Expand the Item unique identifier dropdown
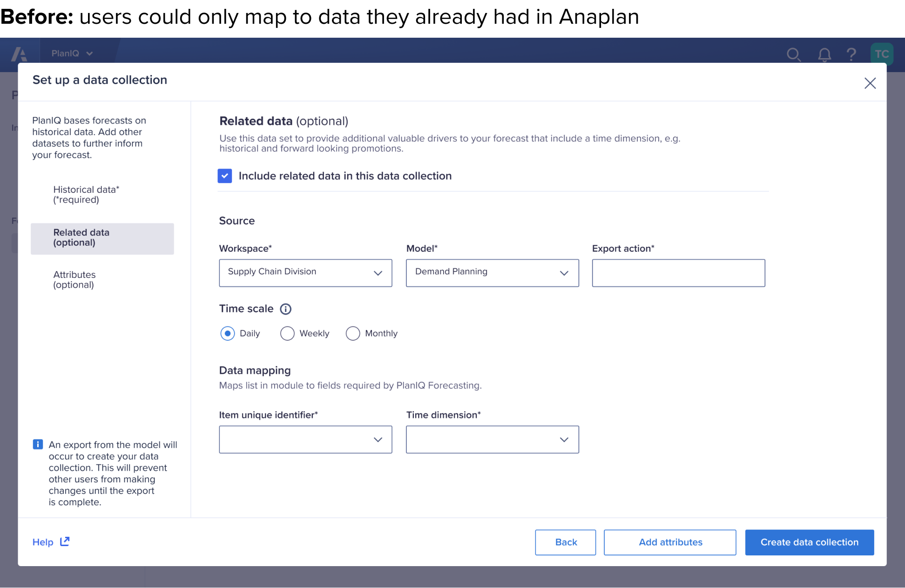Screen dimensions: 905x588 (305, 439)
